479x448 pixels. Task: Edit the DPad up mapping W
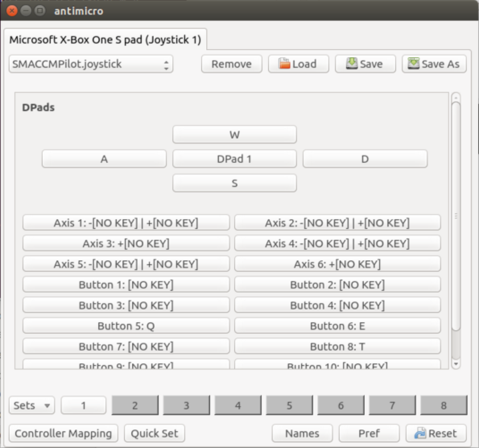tap(234, 135)
